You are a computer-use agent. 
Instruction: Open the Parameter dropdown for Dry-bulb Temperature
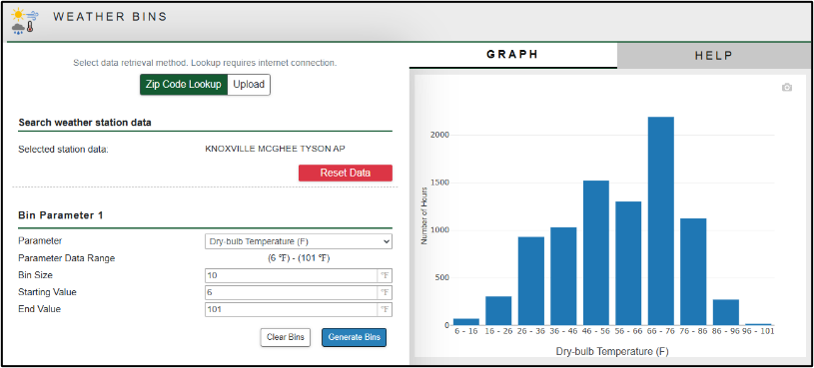point(299,241)
